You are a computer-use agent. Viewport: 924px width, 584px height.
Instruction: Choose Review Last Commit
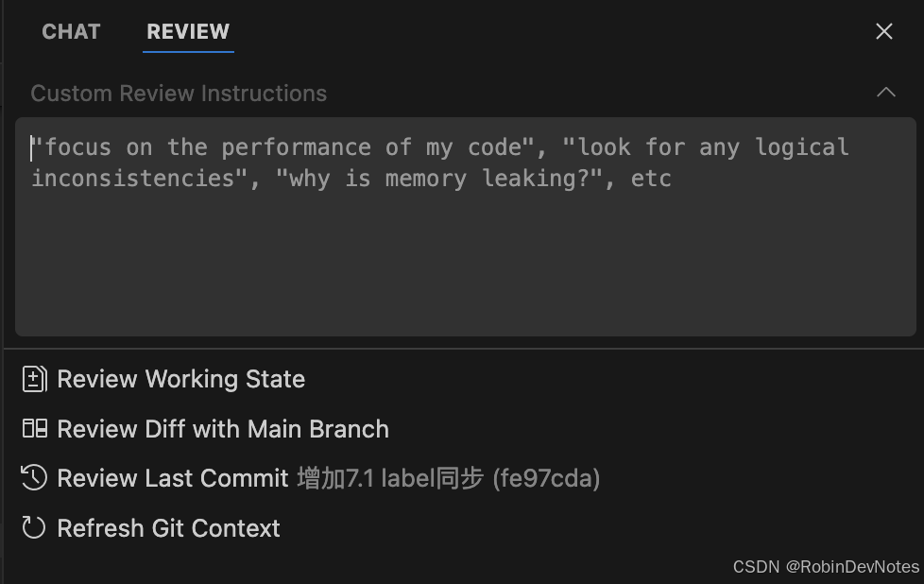(173, 478)
